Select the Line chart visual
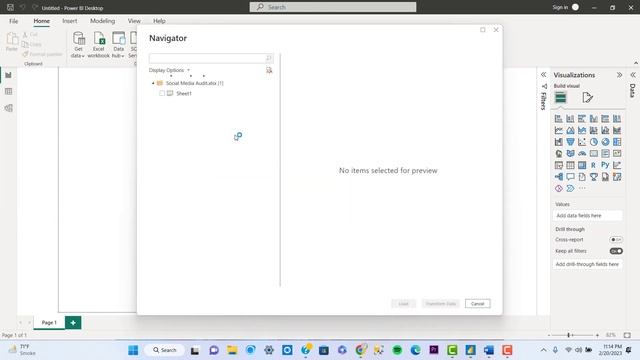 559,130
